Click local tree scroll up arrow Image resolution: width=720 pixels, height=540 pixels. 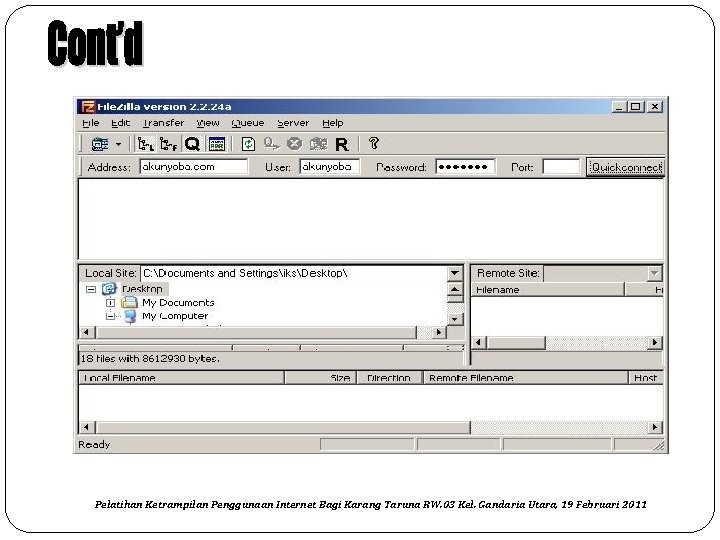pos(455,289)
